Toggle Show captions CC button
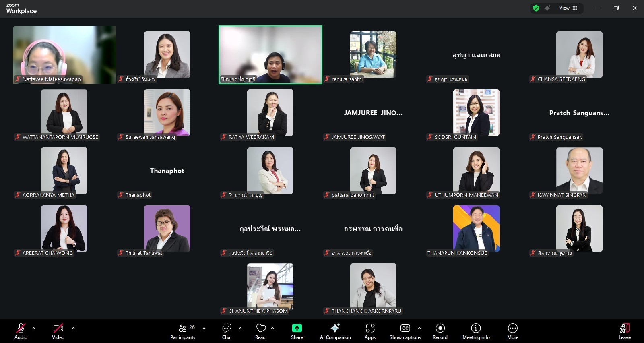The height and width of the screenshot is (343, 644). point(405,328)
